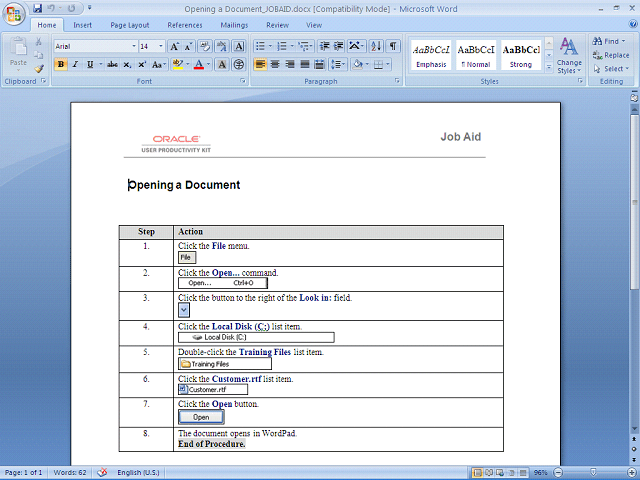Click the Numbering list icon

point(282,46)
